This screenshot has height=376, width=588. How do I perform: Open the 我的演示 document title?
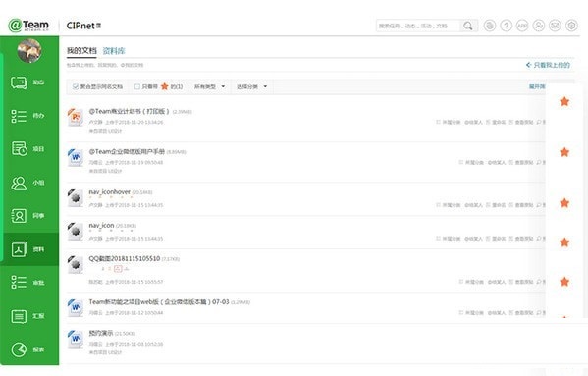[x=100, y=333]
